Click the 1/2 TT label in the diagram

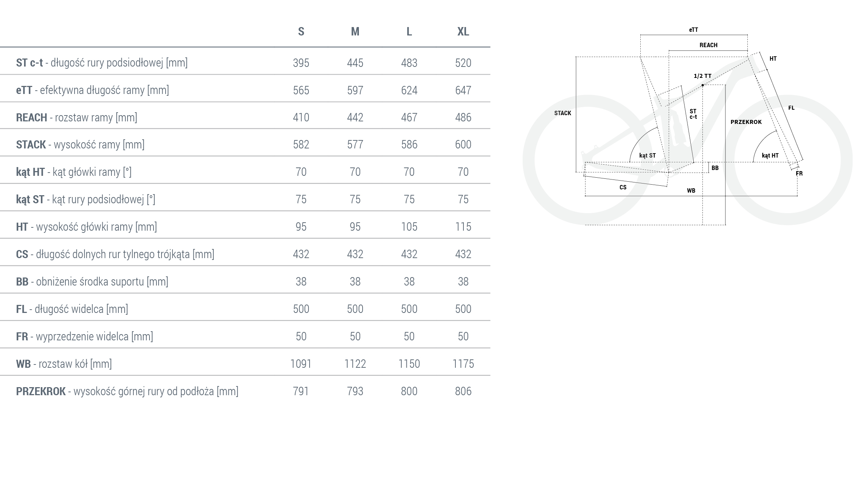[x=702, y=76]
